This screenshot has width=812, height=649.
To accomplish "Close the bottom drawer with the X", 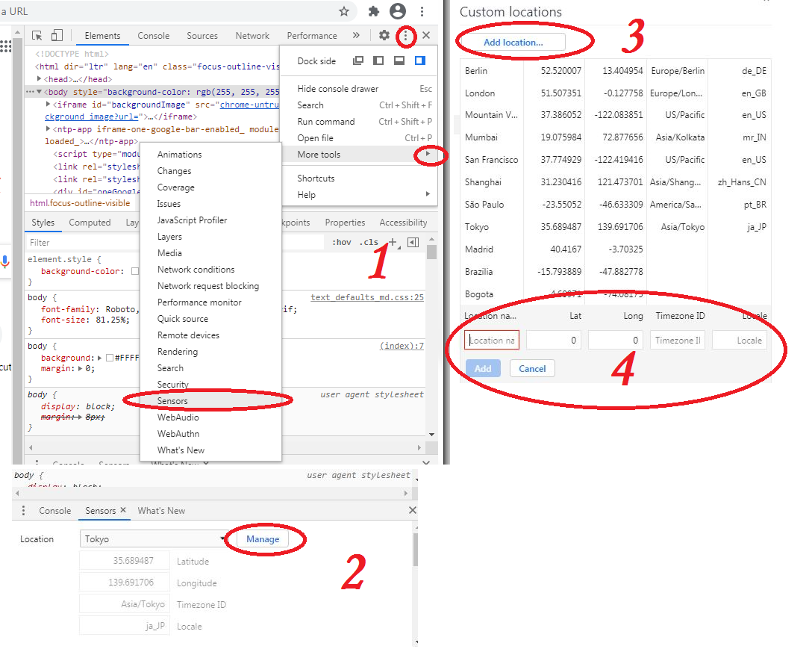I will click(413, 510).
